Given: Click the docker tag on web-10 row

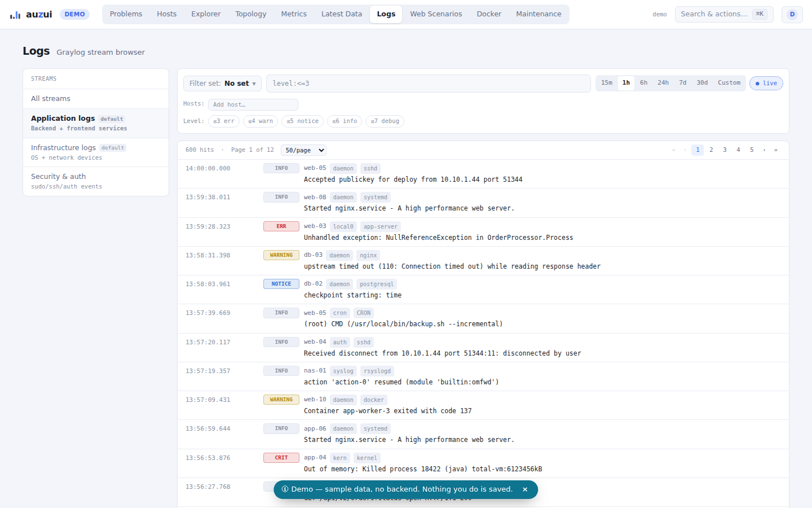Looking at the screenshot, I should (374, 400).
